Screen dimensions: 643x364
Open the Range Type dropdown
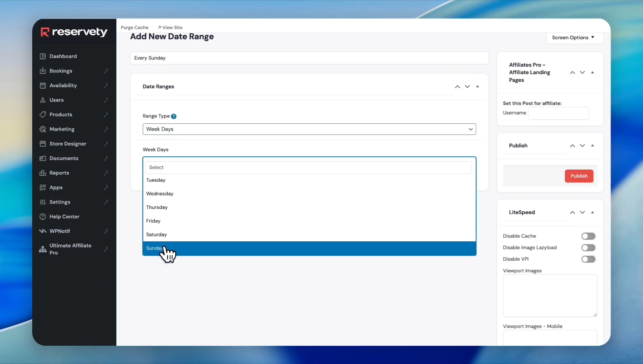click(x=309, y=129)
